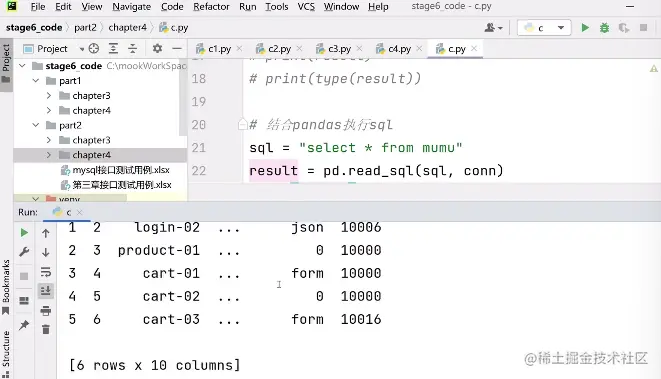Restore layout icon in the Run panel
This screenshot has width=661, height=379.
24,301
